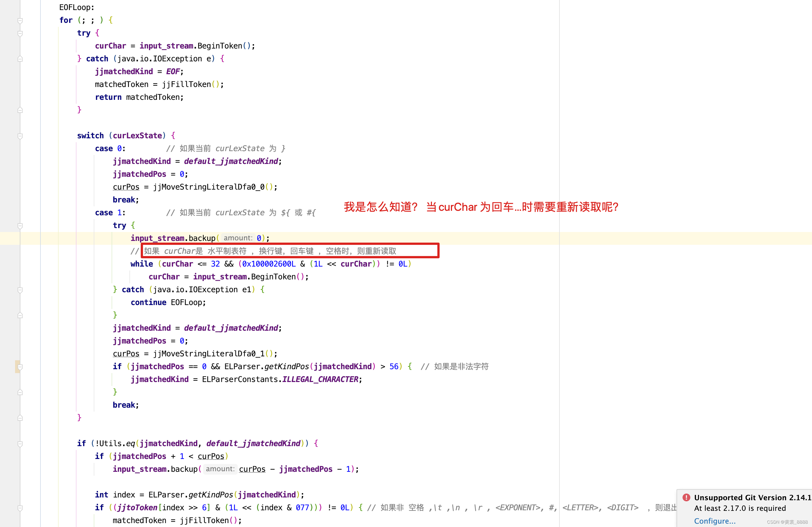The width and height of the screenshot is (812, 527).
Task: Click the switch closing brace fold marker
Action: pyautogui.click(x=20, y=418)
